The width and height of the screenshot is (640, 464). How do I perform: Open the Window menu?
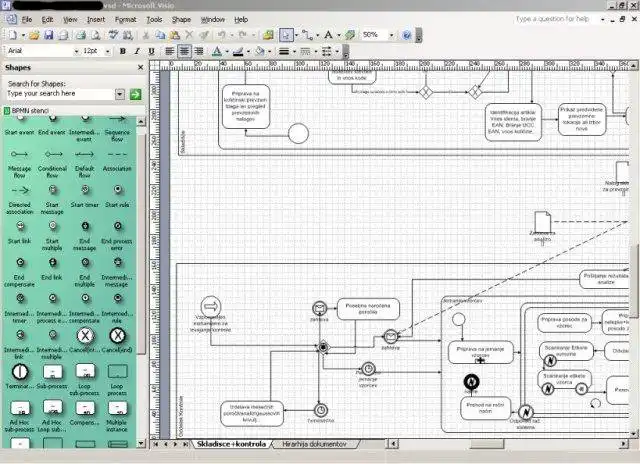pyautogui.click(x=213, y=20)
